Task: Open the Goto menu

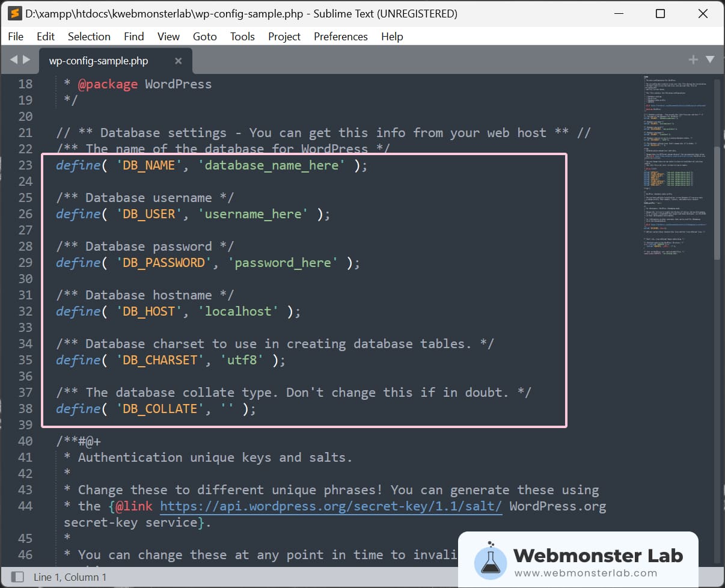Action: pos(204,37)
